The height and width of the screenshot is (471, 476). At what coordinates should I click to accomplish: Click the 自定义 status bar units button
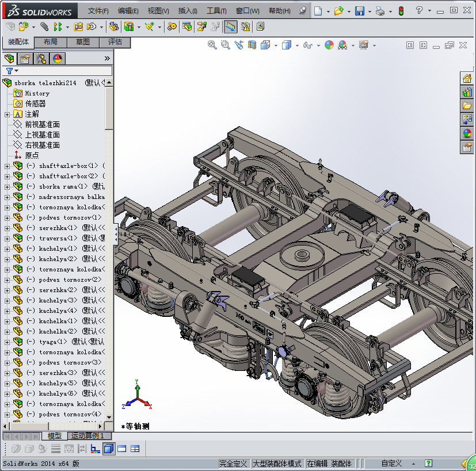(391, 464)
